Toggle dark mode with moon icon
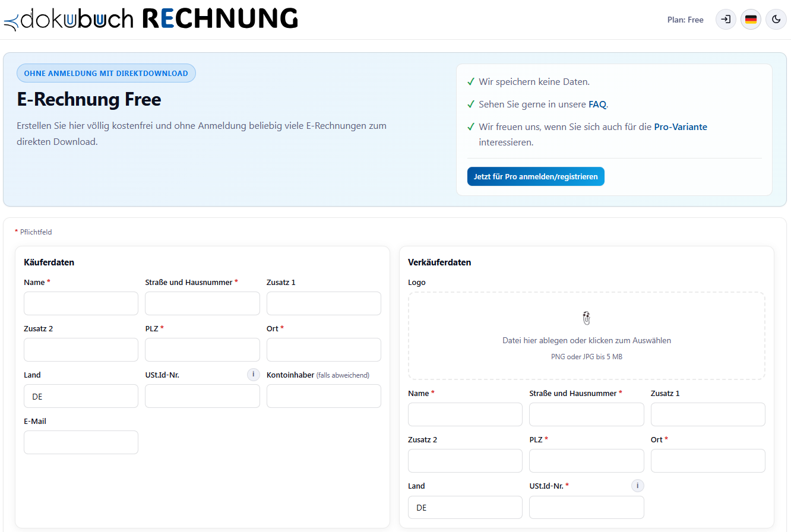The image size is (791, 532). pyautogui.click(x=776, y=20)
